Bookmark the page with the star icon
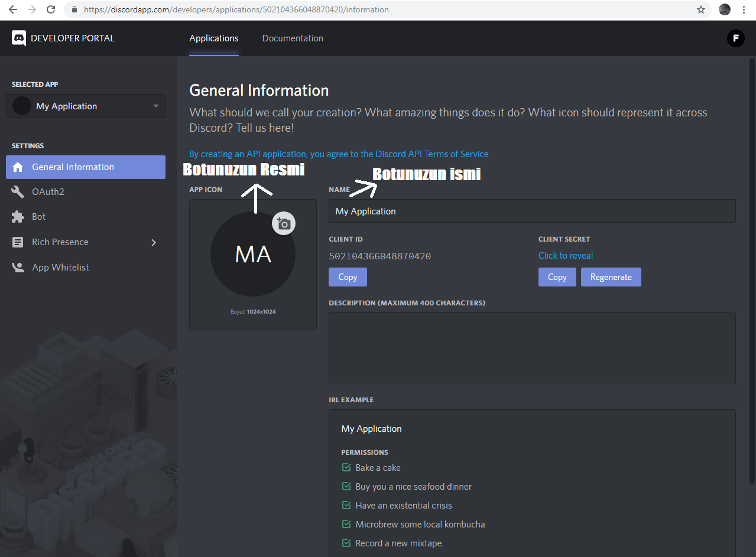Viewport: 756px width, 557px height. (701, 9)
